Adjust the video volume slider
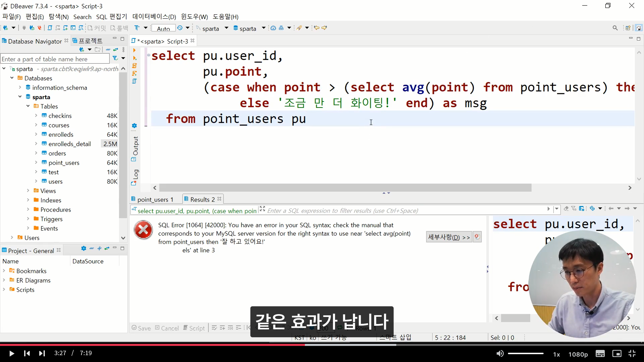Viewport: 644px width, 362px height. click(526, 354)
